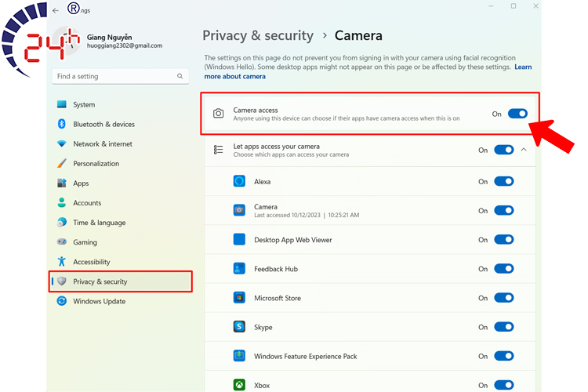
Task: Open Bluetooth & devices category
Action: pyautogui.click(x=103, y=124)
